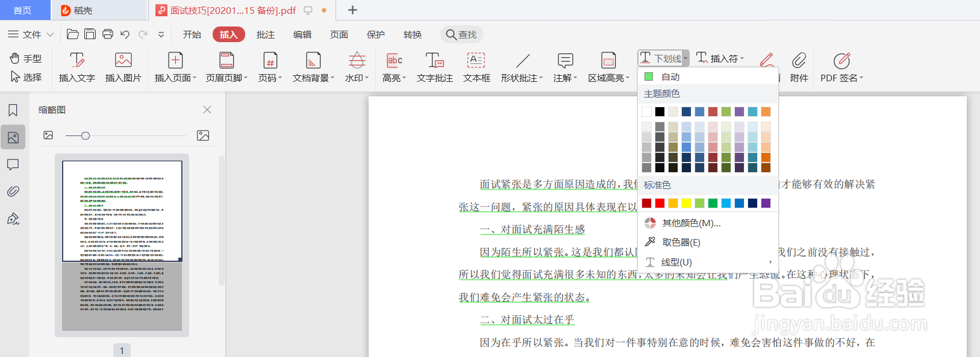The width and height of the screenshot is (980, 357).
Task: Undo the last action
Action: tap(125, 34)
